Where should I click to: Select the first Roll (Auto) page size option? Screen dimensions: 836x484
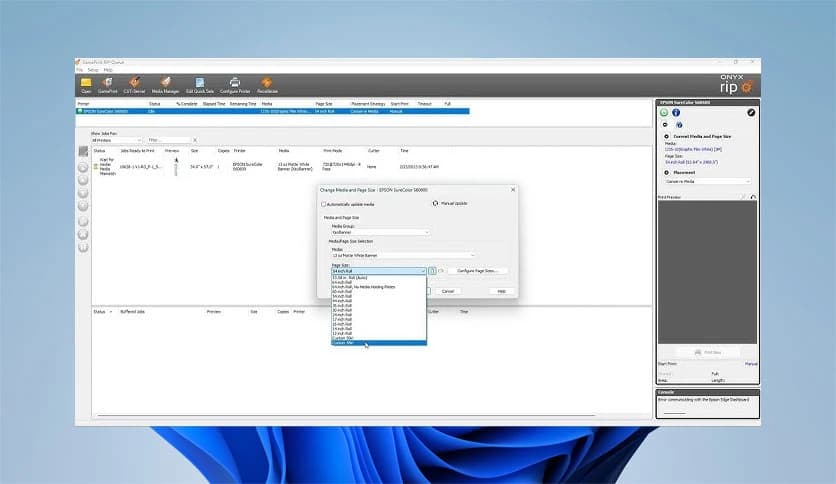(379, 278)
